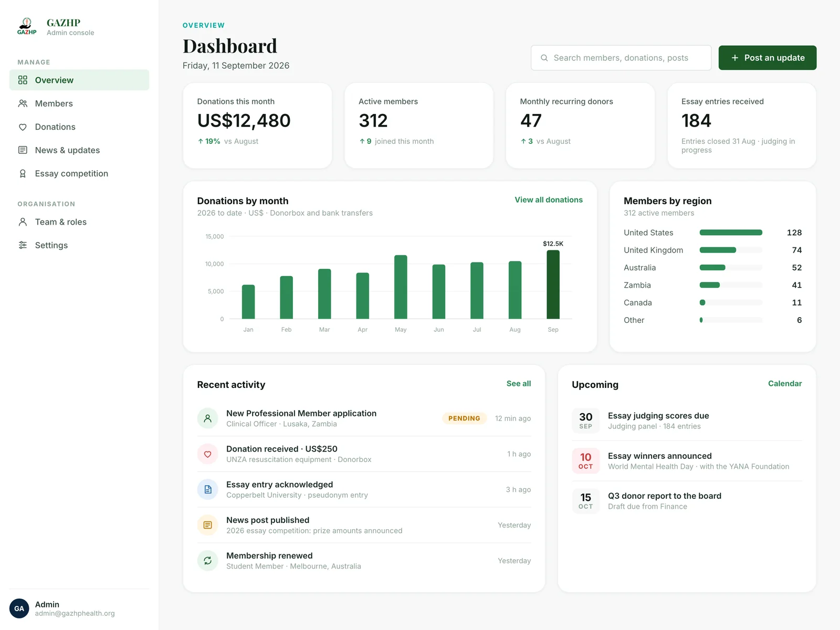Click the Sep donations bar

pos(553,285)
